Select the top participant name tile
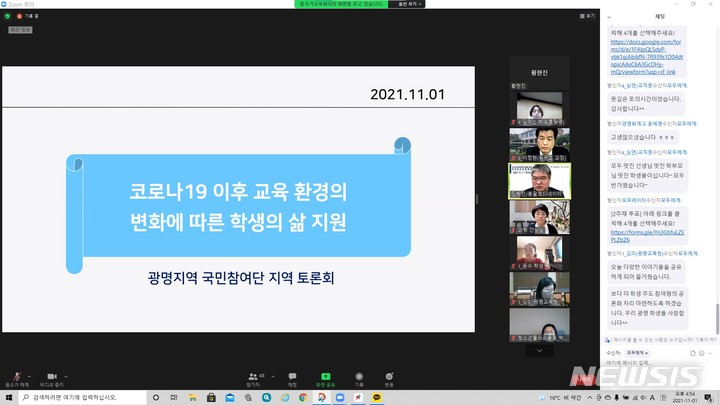Viewport: 720px width, 405px height. pyautogui.click(x=540, y=73)
